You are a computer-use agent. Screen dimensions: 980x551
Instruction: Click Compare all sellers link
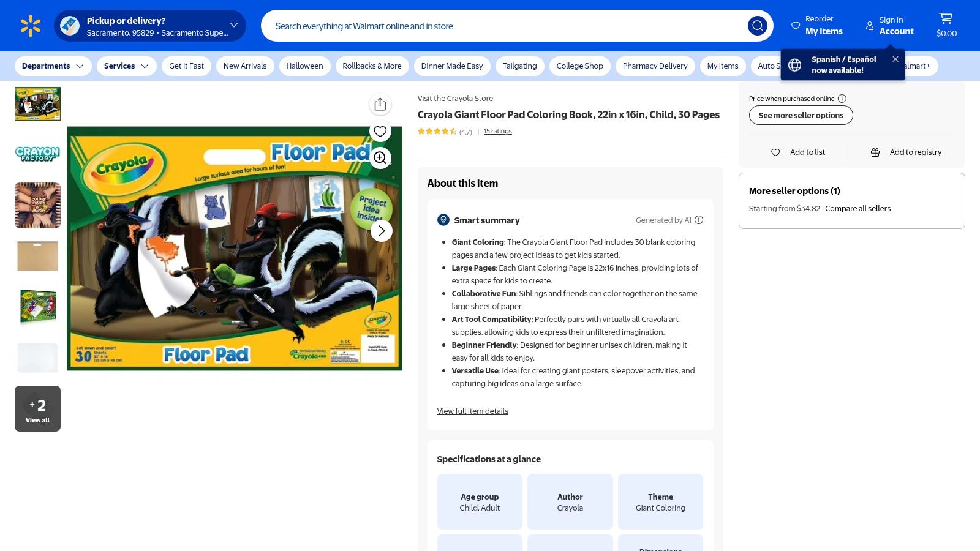(x=858, y=209)
